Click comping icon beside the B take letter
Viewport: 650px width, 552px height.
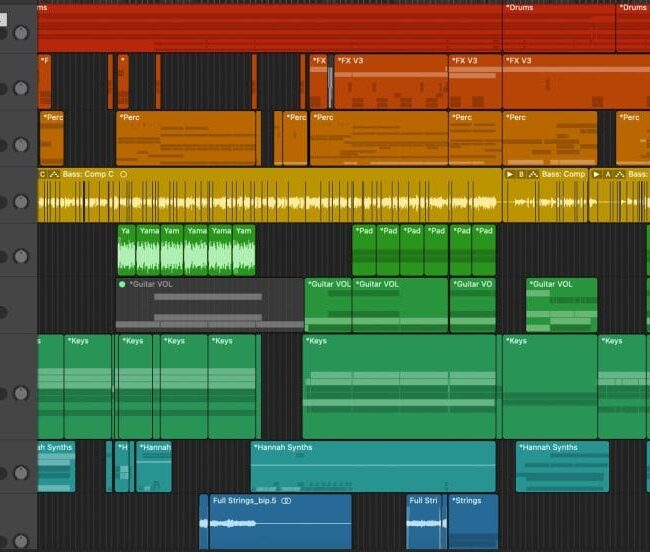tap(532, 174)
